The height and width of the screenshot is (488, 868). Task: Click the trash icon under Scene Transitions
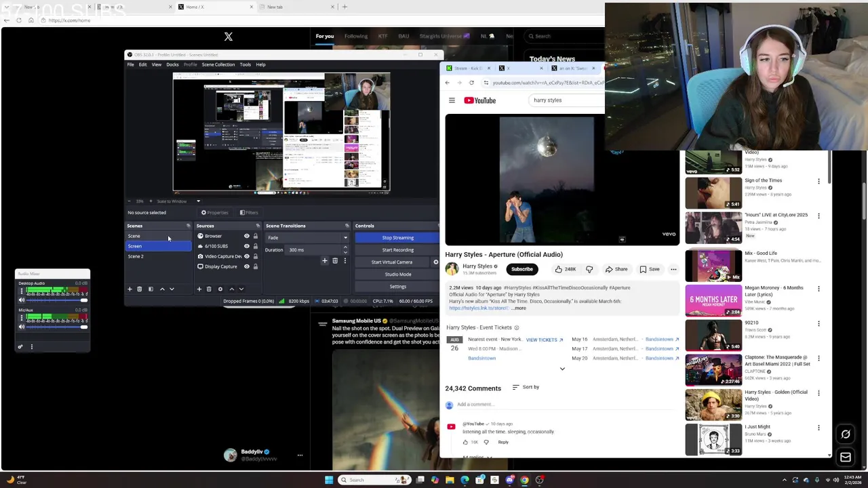334,260
